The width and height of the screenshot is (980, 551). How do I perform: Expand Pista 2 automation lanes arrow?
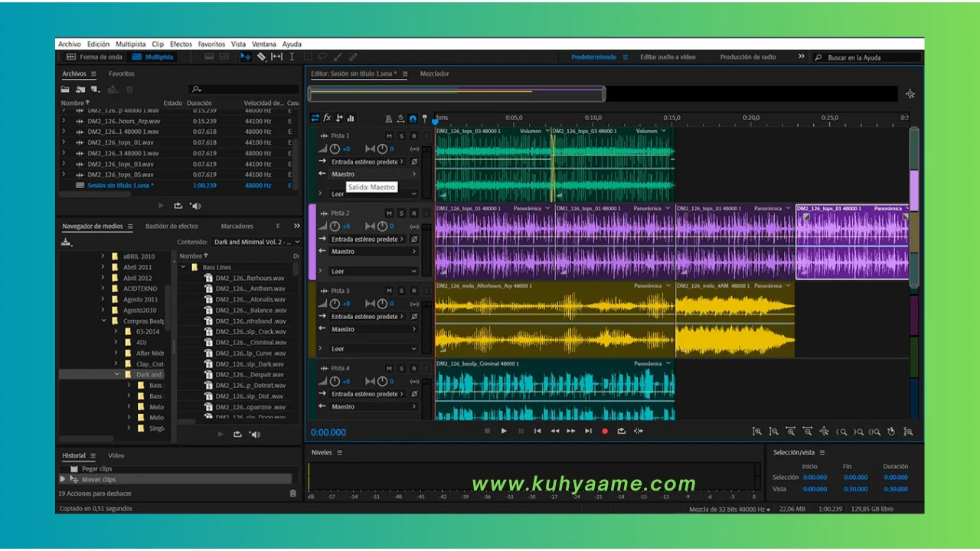pyautogui.click(x=320, y=271)
